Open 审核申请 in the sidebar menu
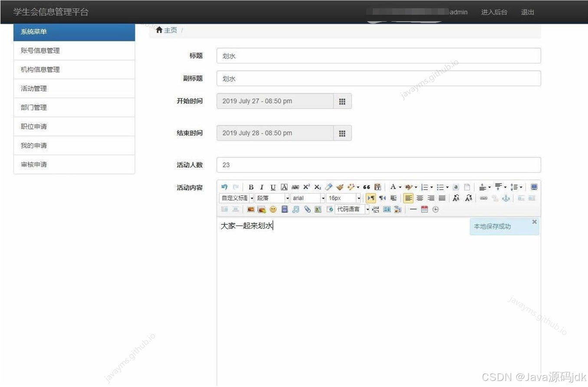588x387 pixels. (74, 164)
